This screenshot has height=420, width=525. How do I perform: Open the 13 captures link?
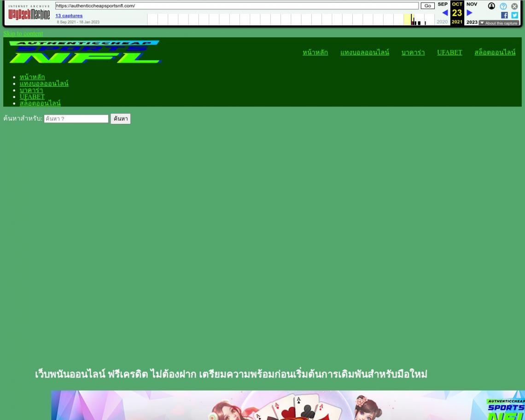(x=69, y=16)
